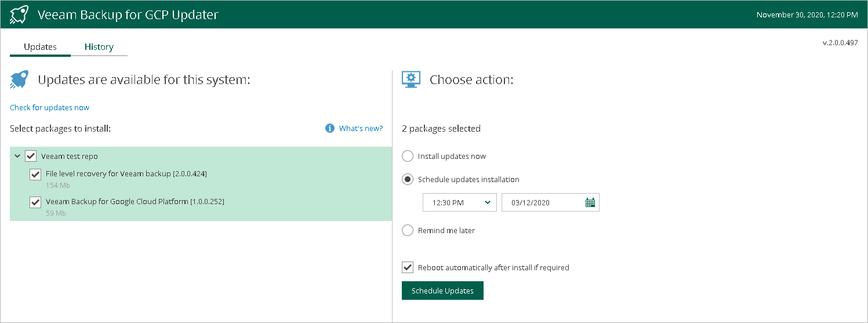Select the Remind me later option

408,230
